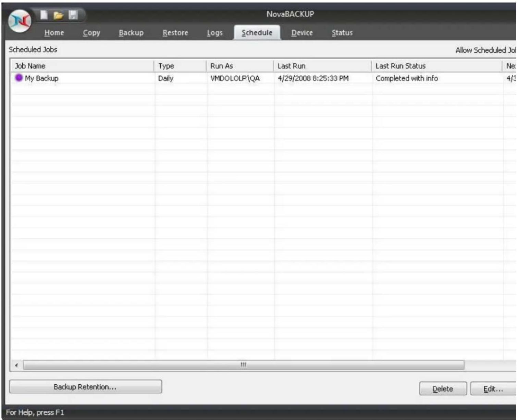The width and height of the screenshot is (517, 420).
Task: Click the Daily type cell
Action: (x=166, y=78)
